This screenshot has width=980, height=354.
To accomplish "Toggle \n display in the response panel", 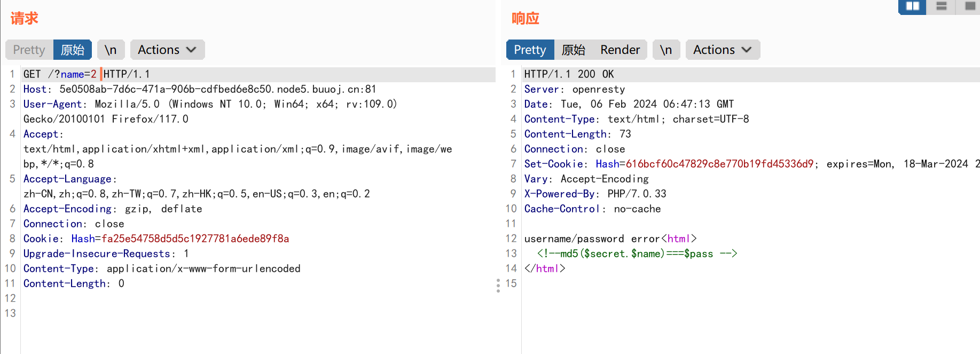I will pyautogui.click(x=666, y=50).
